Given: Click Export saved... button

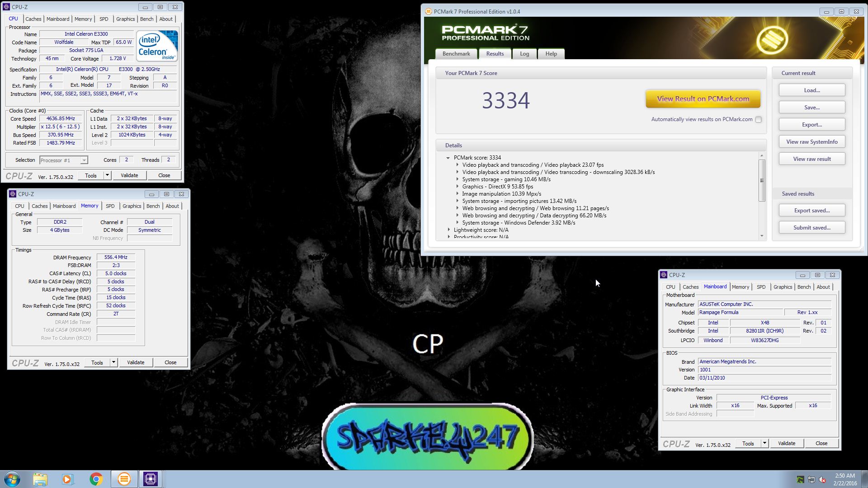Looking at the screenshot, I should 812,211.
